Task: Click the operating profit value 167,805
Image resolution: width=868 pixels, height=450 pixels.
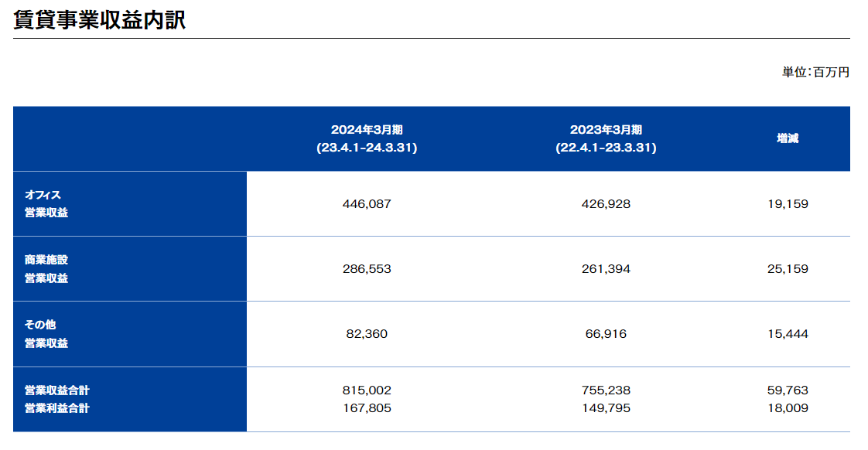Action: pos(367,408)
